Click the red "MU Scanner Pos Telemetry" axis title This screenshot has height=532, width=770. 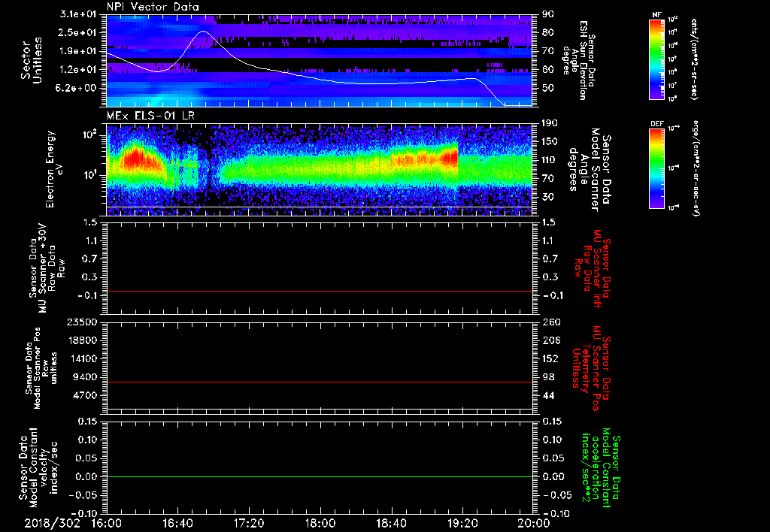pyautogui.click(x=591, y=368)
